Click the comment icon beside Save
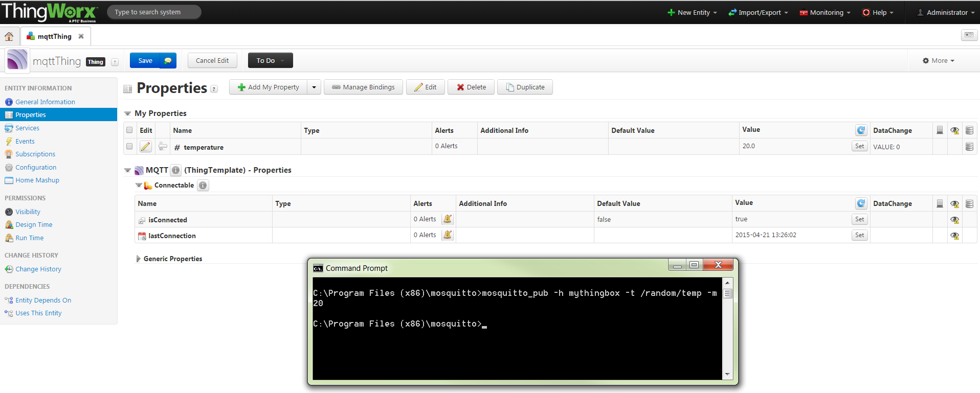Image resolution: width=980 pixels, height=393 pixels. coord(168,61)
